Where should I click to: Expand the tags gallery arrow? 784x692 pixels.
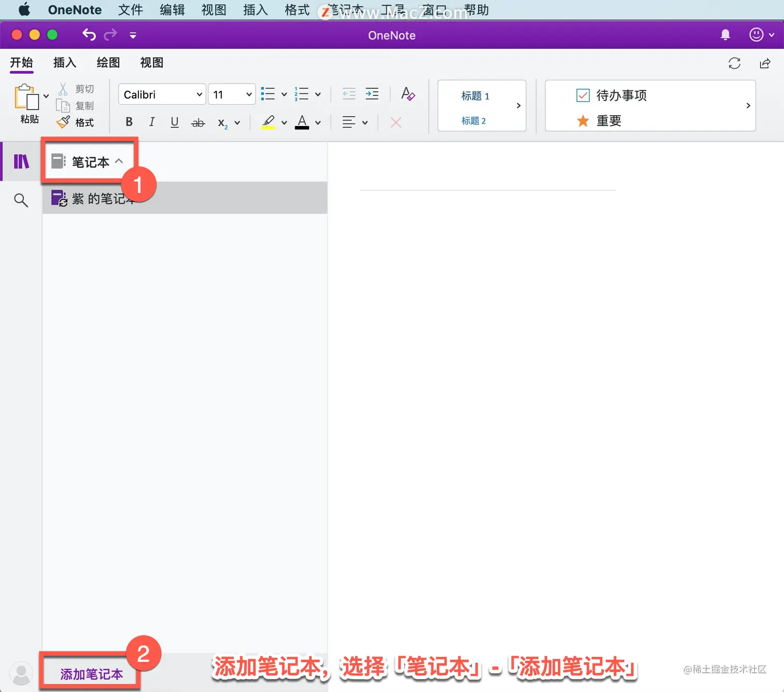(x=748, y=106)
